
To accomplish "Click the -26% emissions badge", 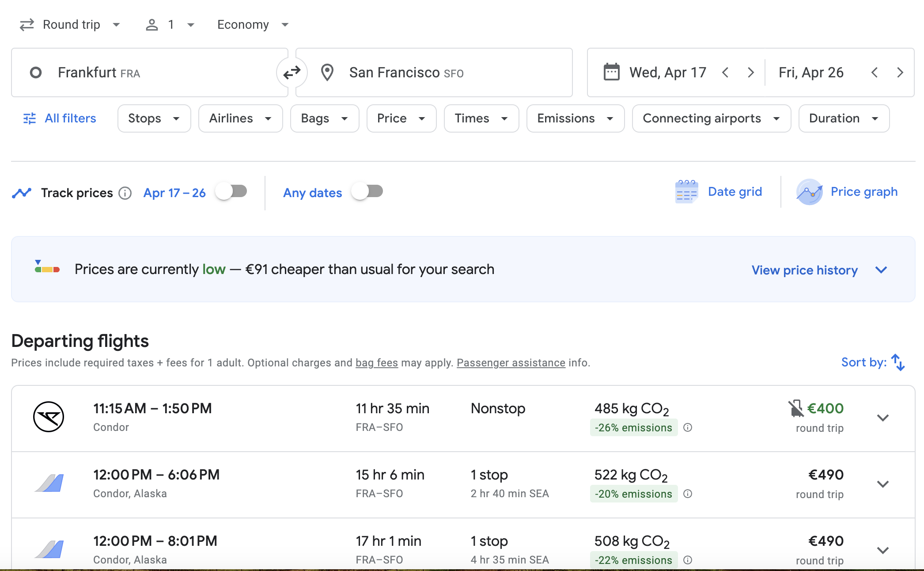I will point(634,427).
